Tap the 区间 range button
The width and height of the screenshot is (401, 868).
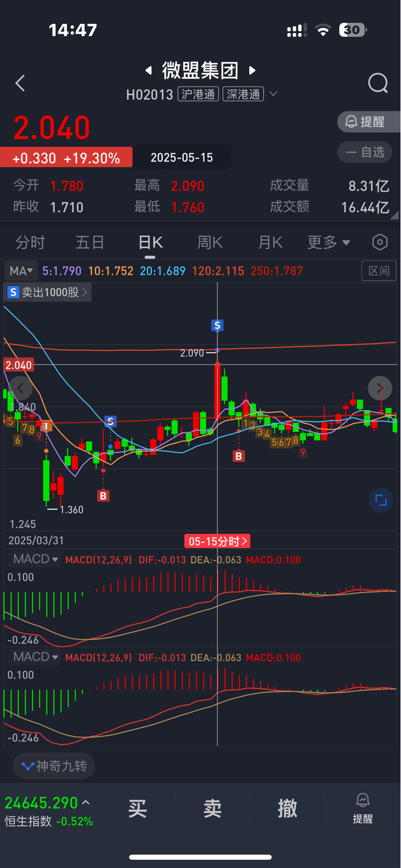pyautogui.click(x=379, y=271)
